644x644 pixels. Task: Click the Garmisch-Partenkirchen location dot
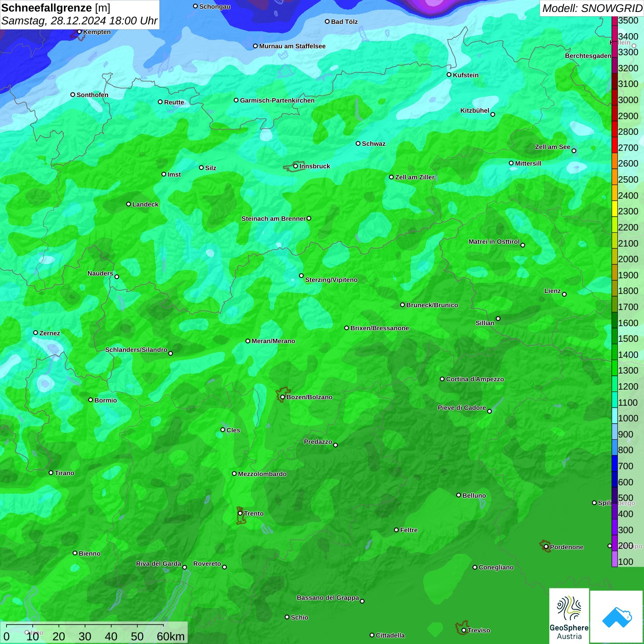[236, 100]
